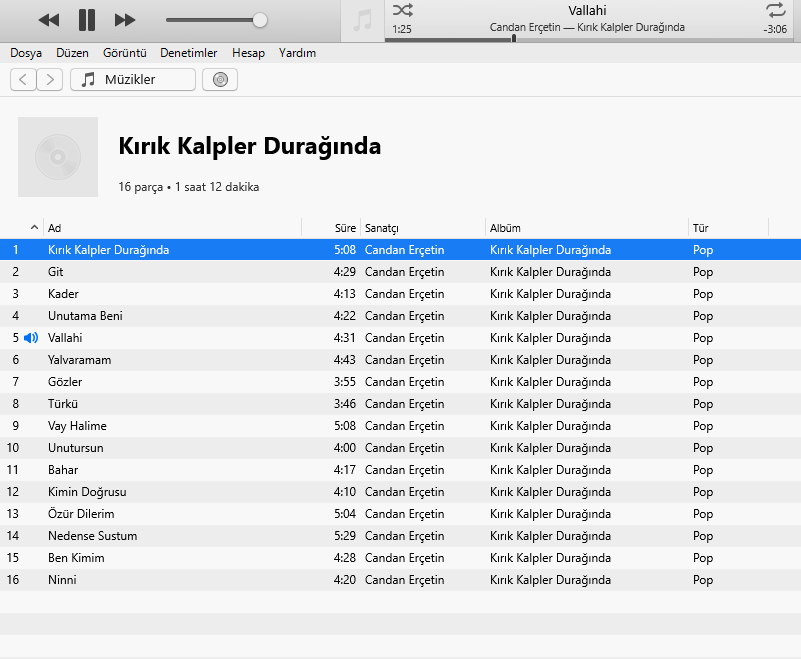Viewport: 801px width, 659px height.
Task: Click the rewind previous track button
Action: coord(49,20)
